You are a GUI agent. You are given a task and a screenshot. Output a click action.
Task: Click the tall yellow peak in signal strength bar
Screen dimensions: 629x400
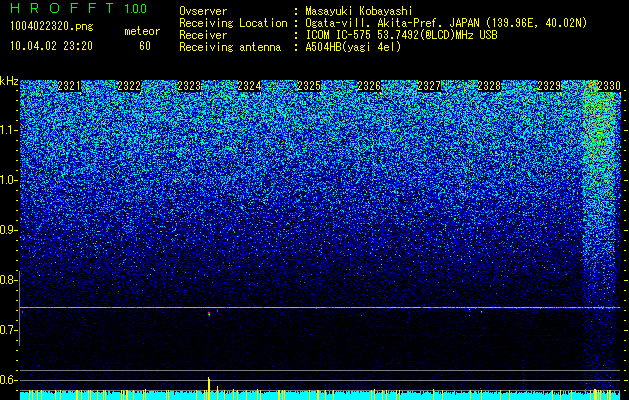pos(209,388)
